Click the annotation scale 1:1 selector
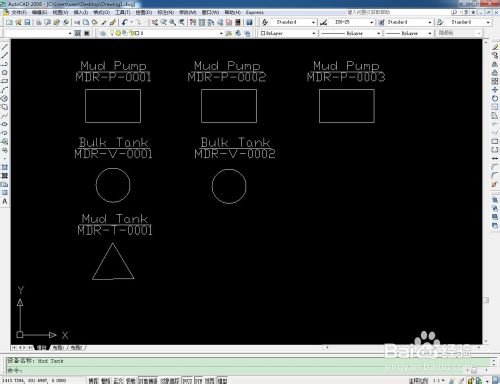The height and width of the screenshot is (384, 500). coord(439,380)
